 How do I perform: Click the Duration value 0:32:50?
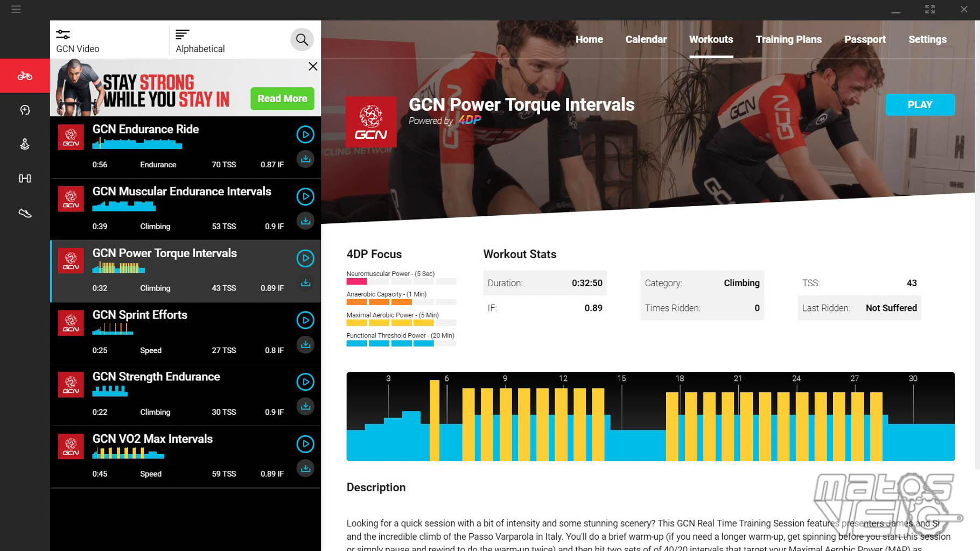click(x=587, y=283)
